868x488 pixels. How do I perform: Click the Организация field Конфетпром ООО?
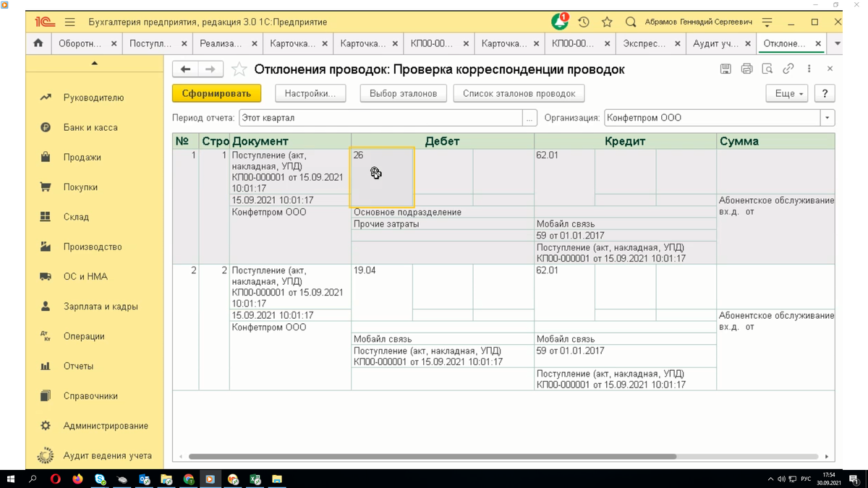[x=712, y=118]
